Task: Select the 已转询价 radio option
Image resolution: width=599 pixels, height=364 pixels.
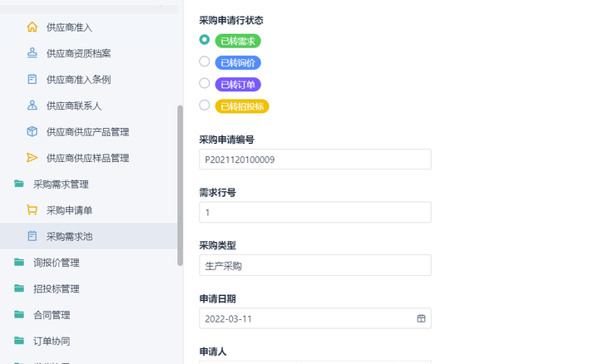Action: tap(205, 61)
